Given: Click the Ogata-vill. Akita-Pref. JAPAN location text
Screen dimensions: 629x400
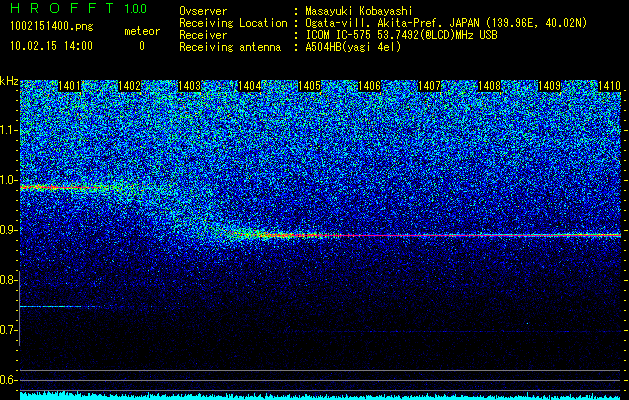Looking at the screenshot, I should pos(446,23).
